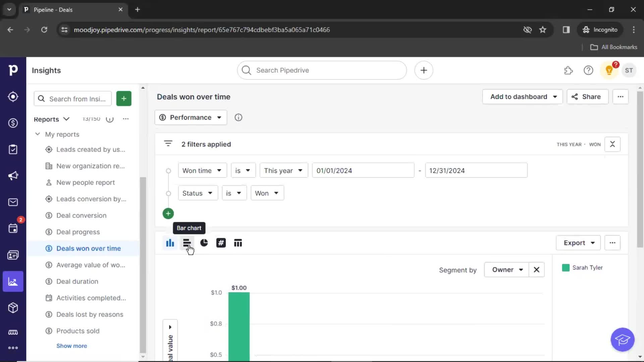Click Sarah Tyler legend color swatch

(566, 268)
